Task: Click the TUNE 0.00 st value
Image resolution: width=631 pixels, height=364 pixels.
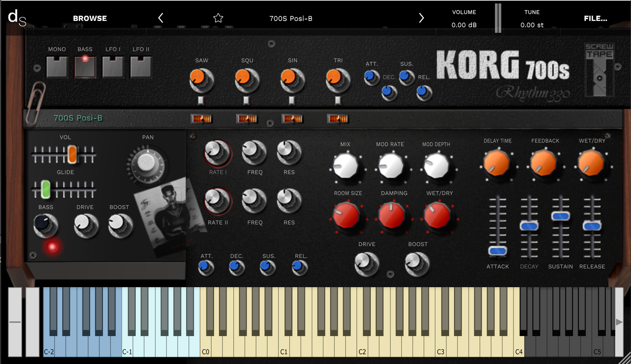Action: point(532,25)
